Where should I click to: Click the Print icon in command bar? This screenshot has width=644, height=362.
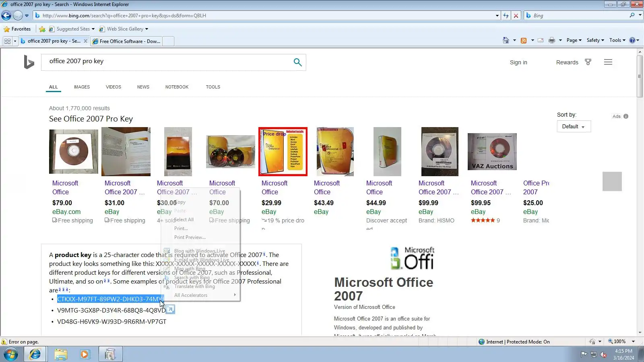[x=552, y=40]
